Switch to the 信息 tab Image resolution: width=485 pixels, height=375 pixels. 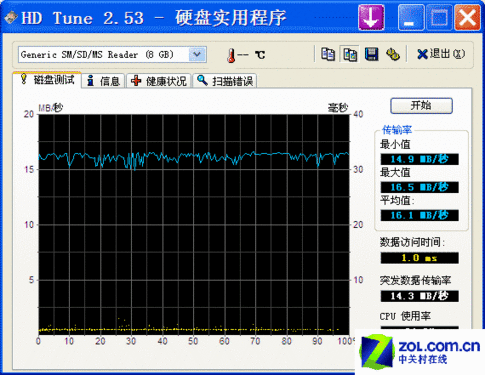point(103,81)
